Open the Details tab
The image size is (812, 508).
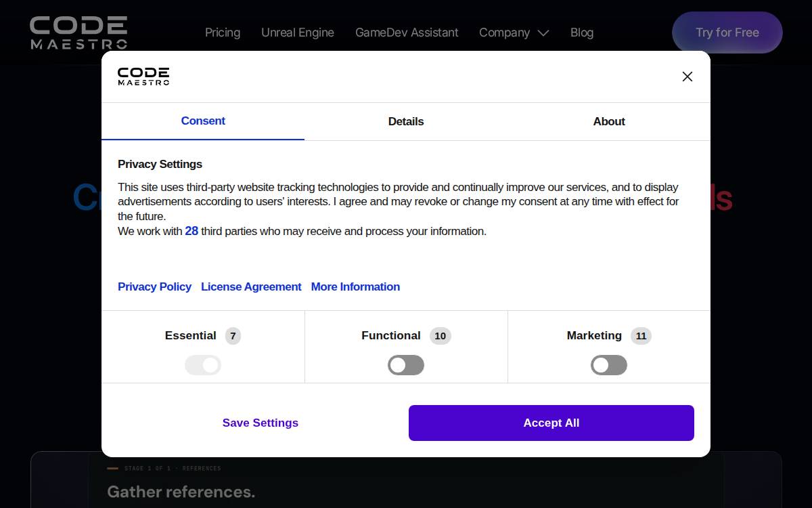406,121
